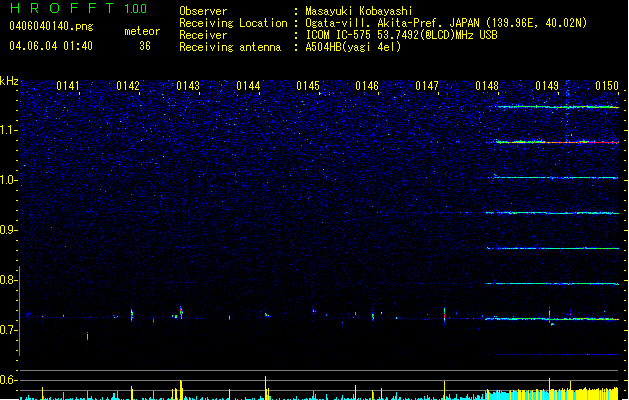Click the kHz axis unit label
Viewport: 629px width, 400px height.
tap(9, 81)
